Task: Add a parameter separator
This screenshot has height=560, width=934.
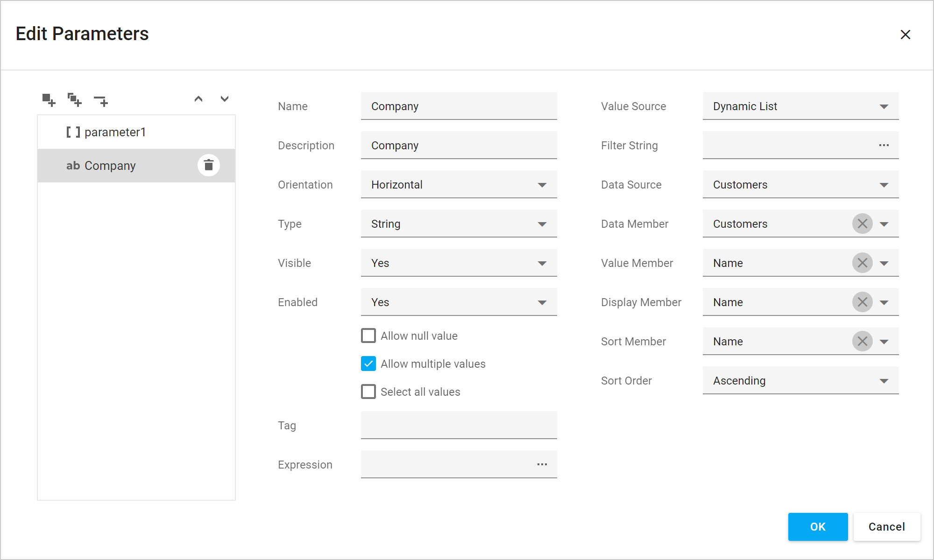Action: click(101, 100)
